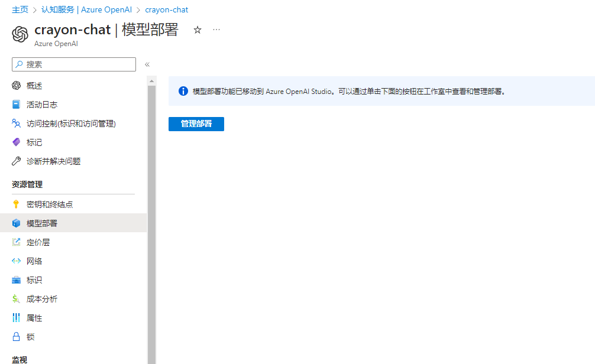
Task: Click the 概述 overview icon
Action: coord(17,86)
